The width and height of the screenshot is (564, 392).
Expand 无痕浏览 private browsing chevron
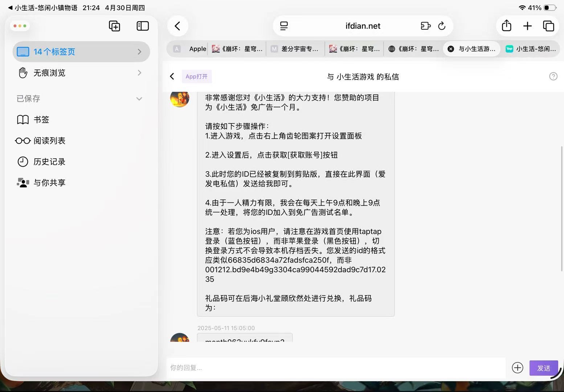pyautogui.click(x=139, y=73)
